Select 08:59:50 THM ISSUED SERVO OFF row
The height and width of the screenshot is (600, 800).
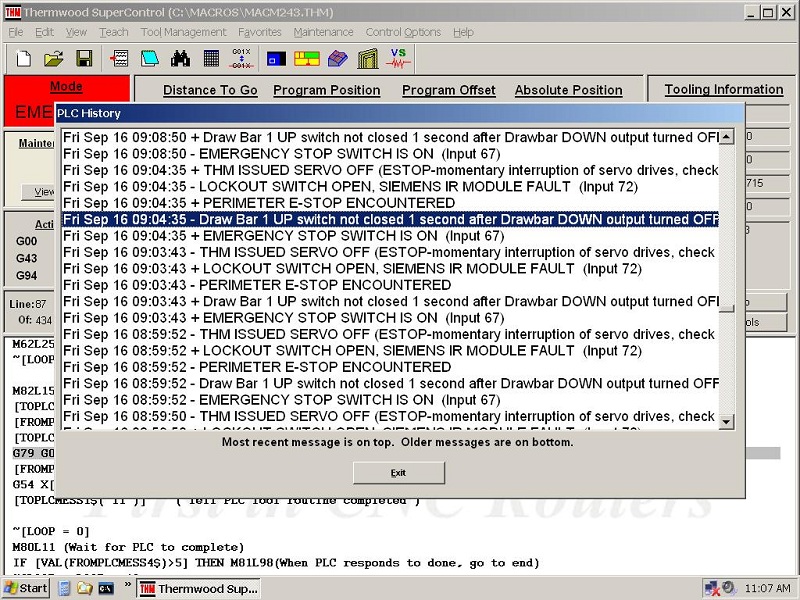[390, 416]
